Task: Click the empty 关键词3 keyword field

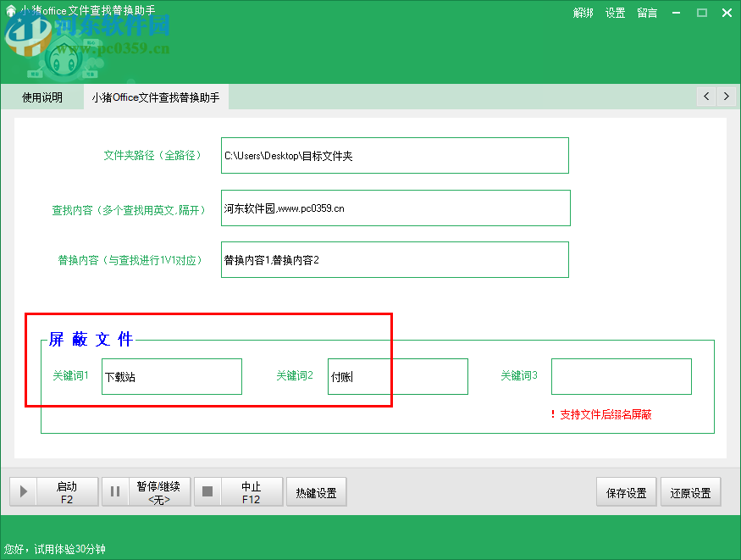Action: tap(621, 376)
